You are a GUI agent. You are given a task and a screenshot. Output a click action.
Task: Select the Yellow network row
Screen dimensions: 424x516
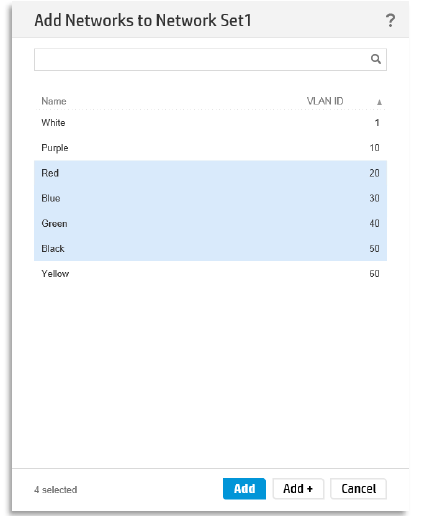point(210,274)
